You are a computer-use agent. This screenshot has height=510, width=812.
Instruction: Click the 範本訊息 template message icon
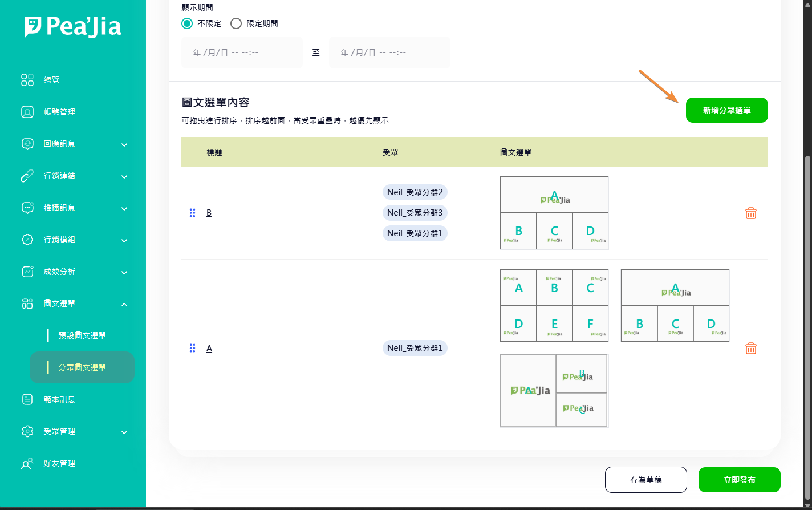point(27,399)
